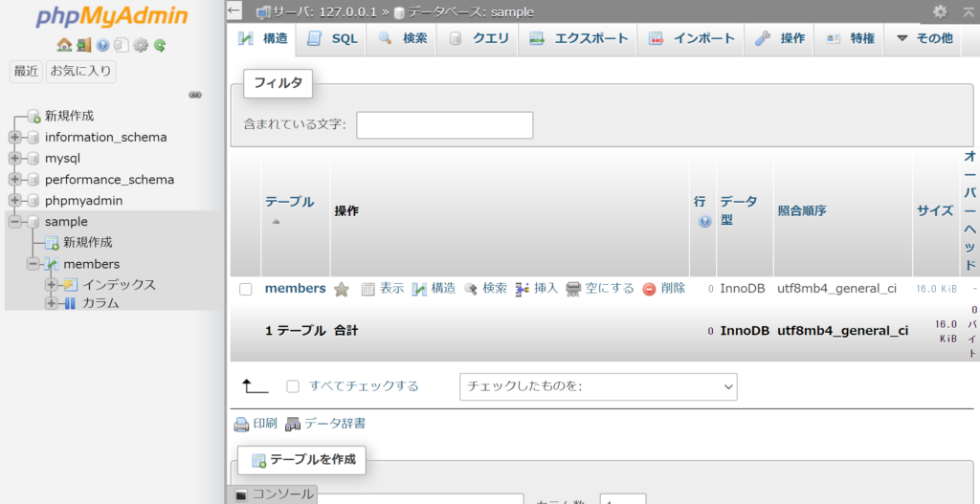Click the データ辞書 link
This screenshot has width=980, height=504.
[x=334, y=424]
